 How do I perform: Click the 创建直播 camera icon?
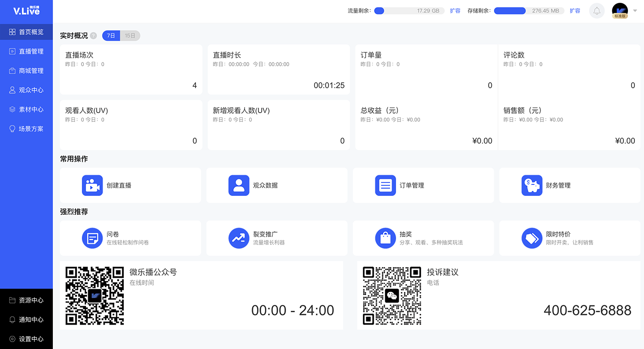92,185
